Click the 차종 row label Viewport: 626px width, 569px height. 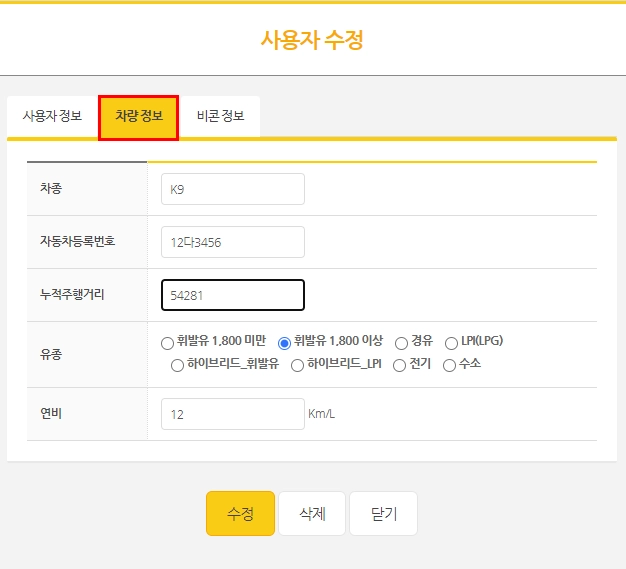(x=51, y=188)
